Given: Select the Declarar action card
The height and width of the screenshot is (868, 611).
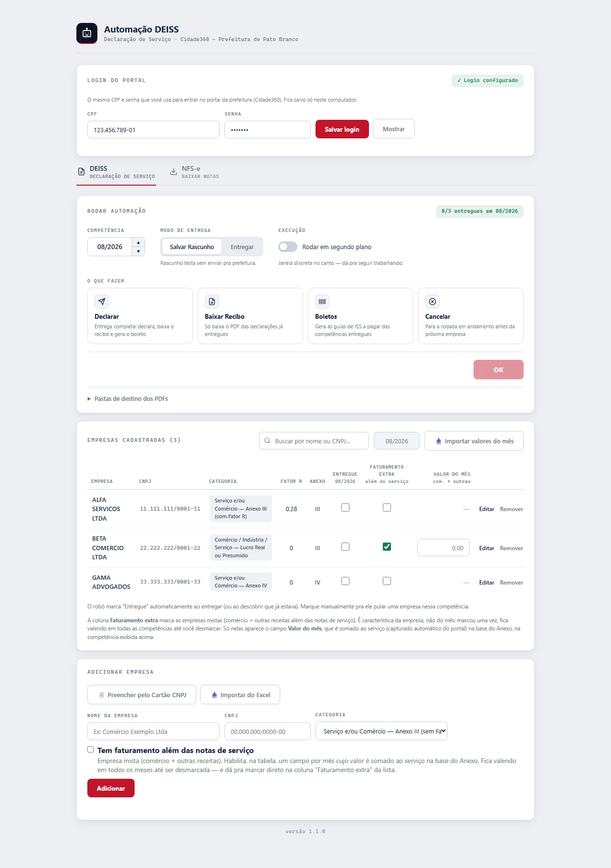Looking at the screenshot, I should pos(140,316).
